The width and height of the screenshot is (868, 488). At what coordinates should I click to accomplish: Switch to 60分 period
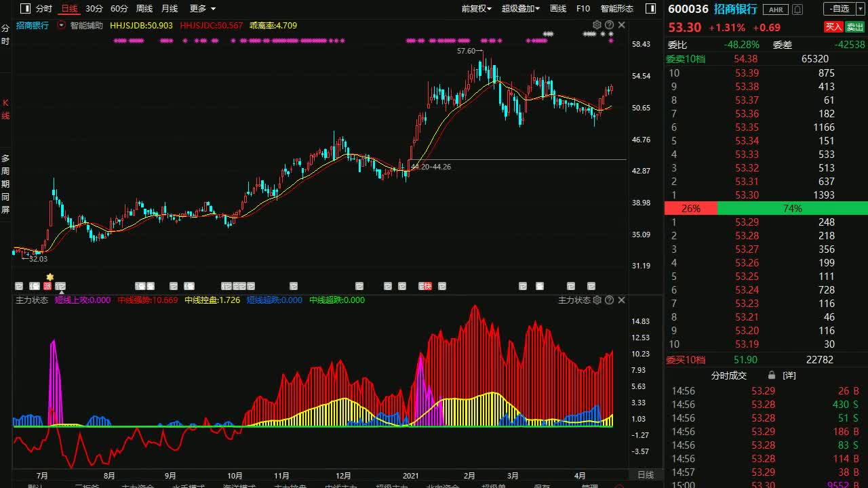(x=119, y=9)
